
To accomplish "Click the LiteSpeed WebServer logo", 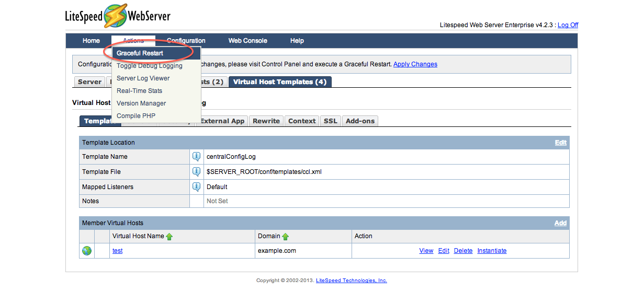I will coord(118,16).
